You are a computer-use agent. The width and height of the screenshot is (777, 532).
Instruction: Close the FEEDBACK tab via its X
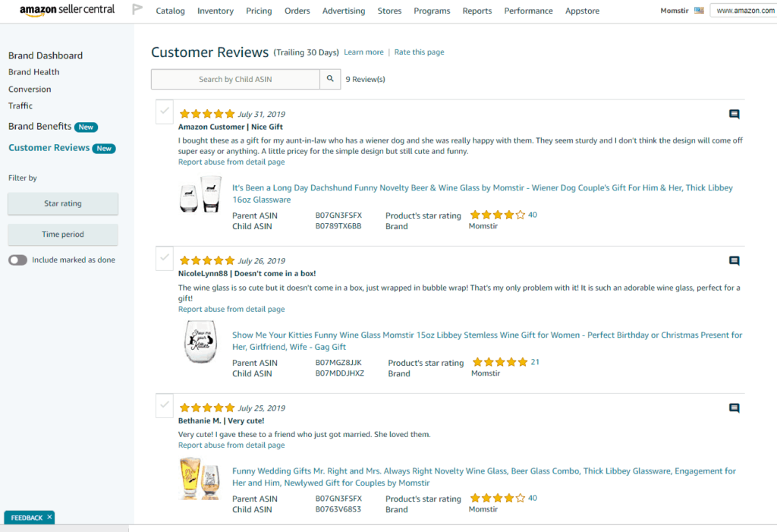click(48, 517)
